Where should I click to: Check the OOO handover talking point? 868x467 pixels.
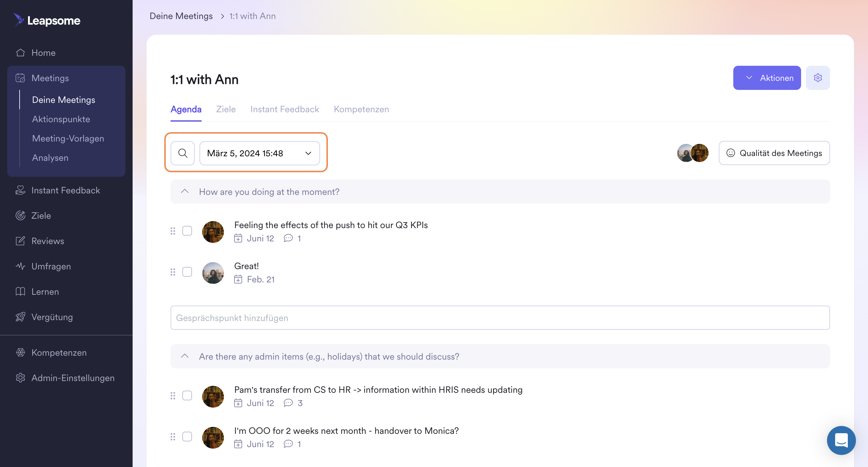(x=187, y=437)
